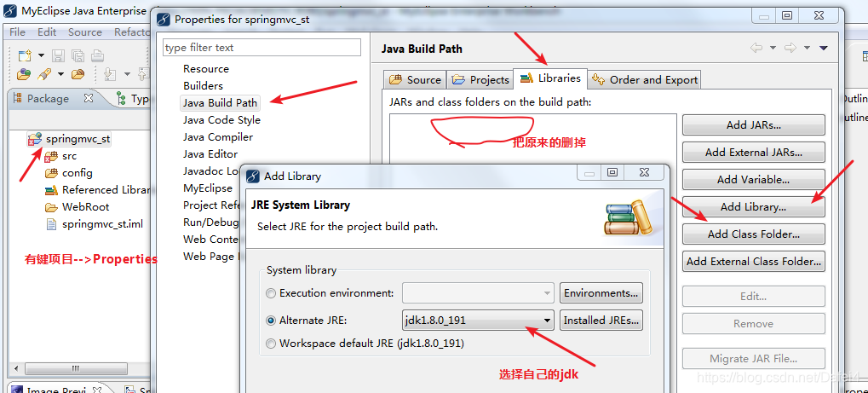Select the springmvc_st.iml file name
Image resolution: width=868 pixels, height=393 pixels.
[102, 224]
